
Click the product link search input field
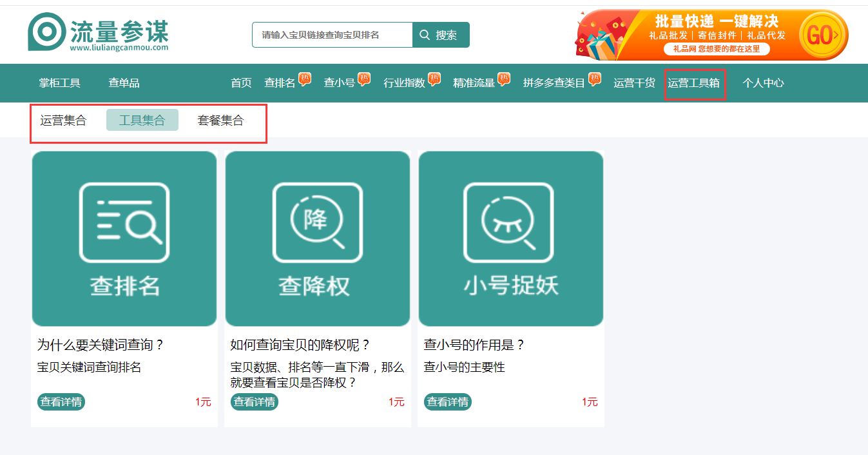pyautogui.click(x=331, y=34)
